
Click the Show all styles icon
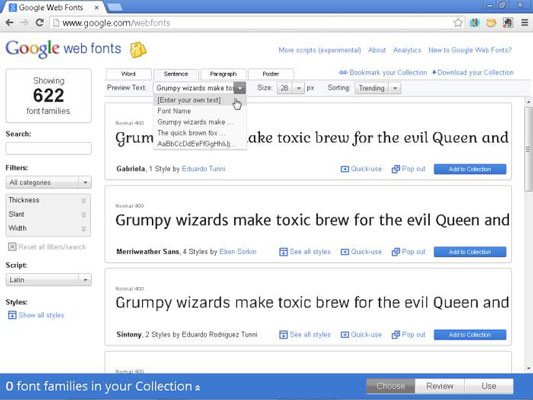12,315
